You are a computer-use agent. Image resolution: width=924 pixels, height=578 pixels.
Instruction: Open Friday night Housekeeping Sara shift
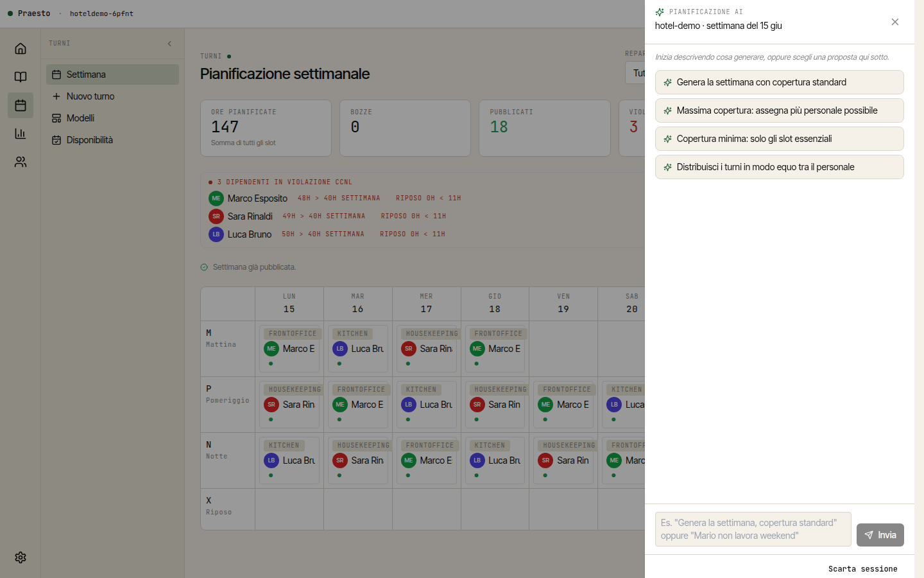563,460
